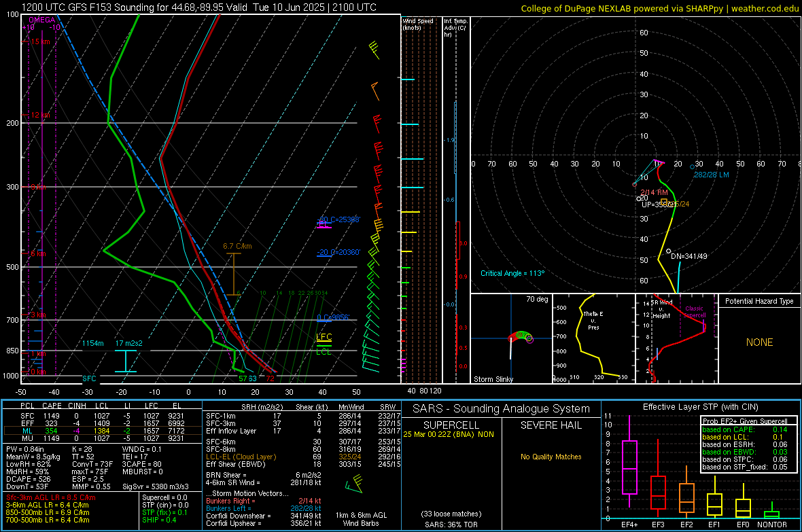This screenshot has height=532, width=802.
Task: Click '(33 loose matches)' text
Action: tap(451, 514)
